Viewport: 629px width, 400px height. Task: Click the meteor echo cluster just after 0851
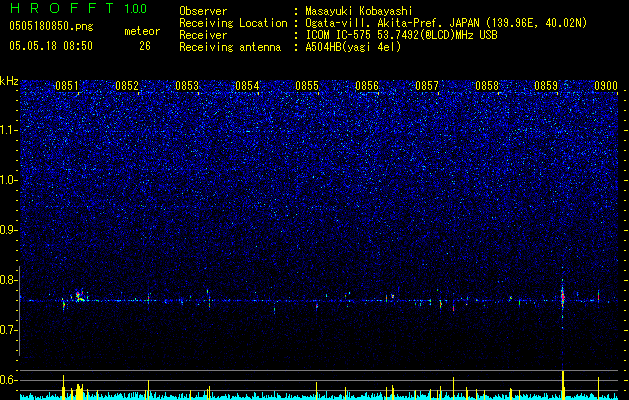point(79,296)
